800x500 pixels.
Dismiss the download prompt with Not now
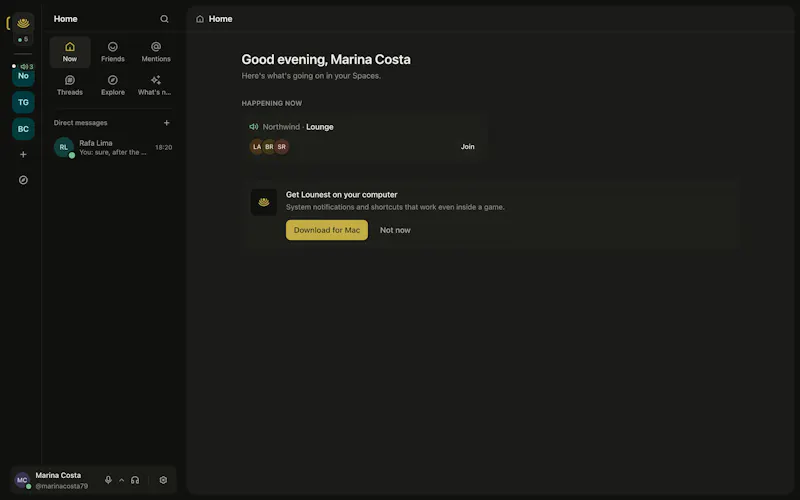[395, 230]
